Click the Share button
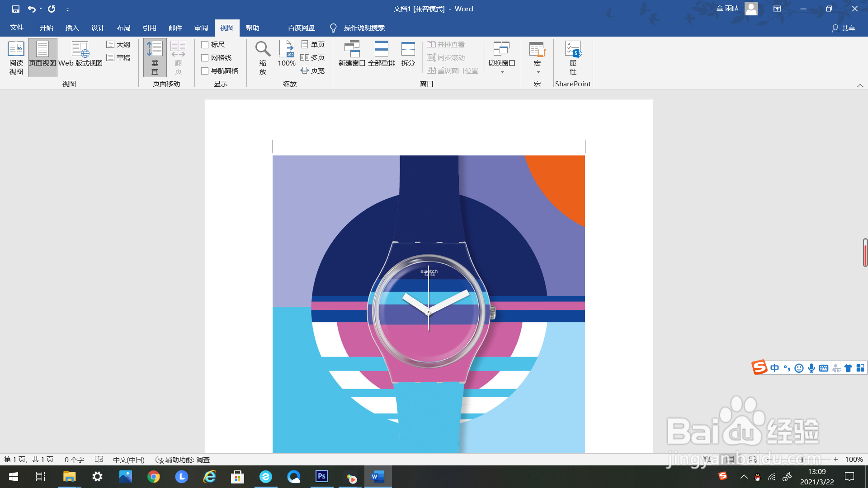 coord(844,28)
